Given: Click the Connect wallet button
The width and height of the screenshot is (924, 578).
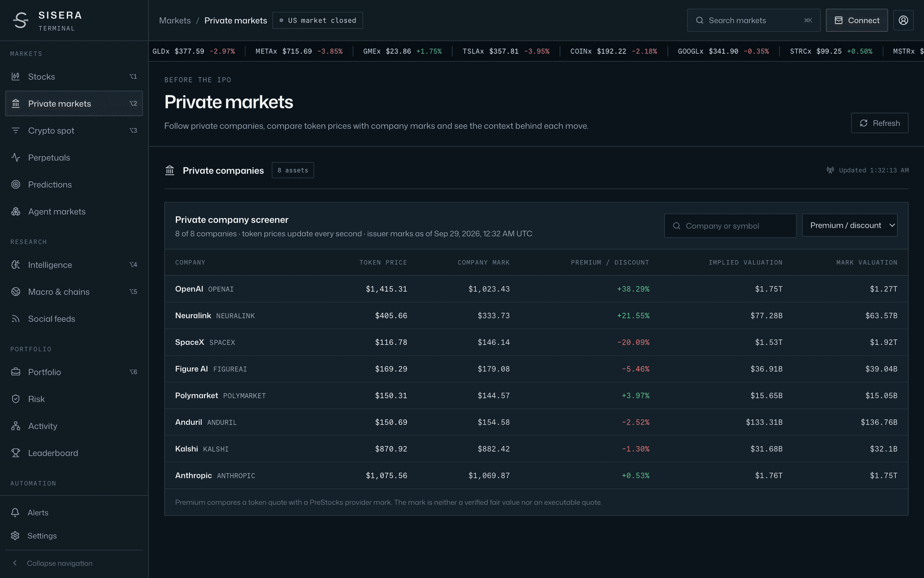Looking at the screenshot, I should [x=856, y=20].
